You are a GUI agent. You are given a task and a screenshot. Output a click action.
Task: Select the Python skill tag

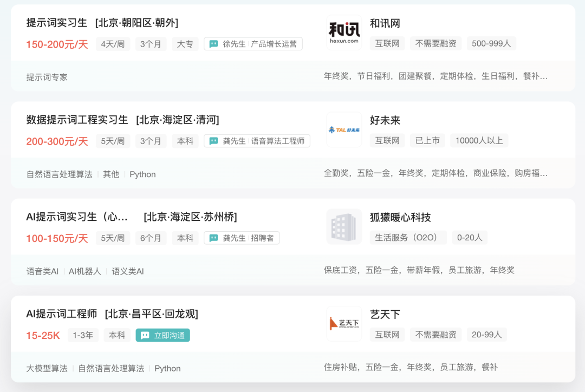click(x=142, y=174)
